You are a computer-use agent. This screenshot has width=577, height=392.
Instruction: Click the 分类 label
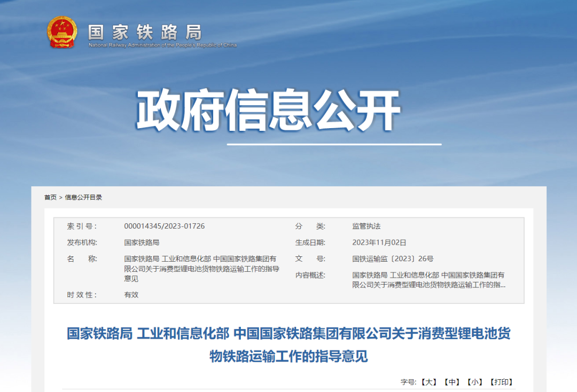click(x=310, y=226)
